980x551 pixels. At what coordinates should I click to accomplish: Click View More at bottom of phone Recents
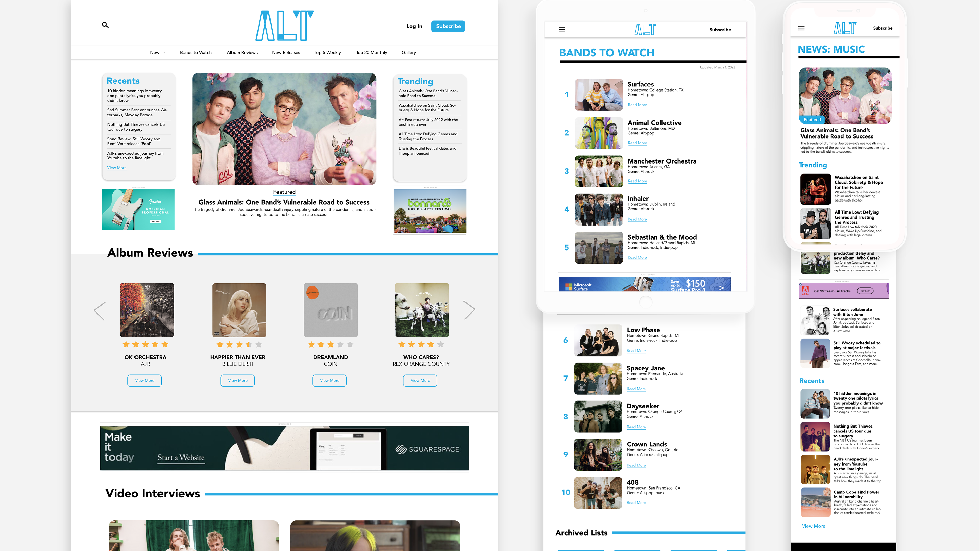click(813, 526)
